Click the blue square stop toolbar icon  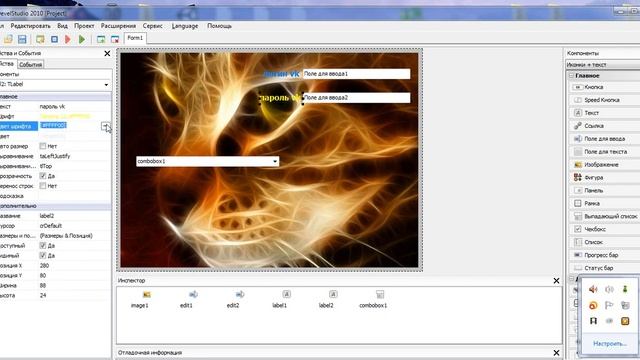tap(54, 39)
